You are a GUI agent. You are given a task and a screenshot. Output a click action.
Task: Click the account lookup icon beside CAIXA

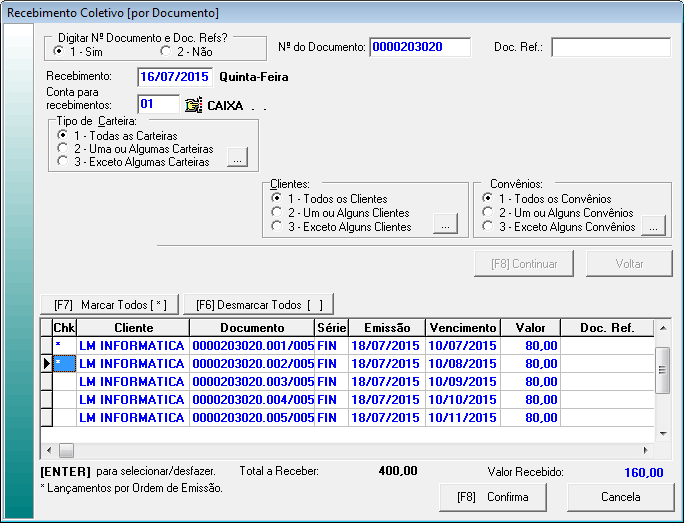tap(193, 104)
